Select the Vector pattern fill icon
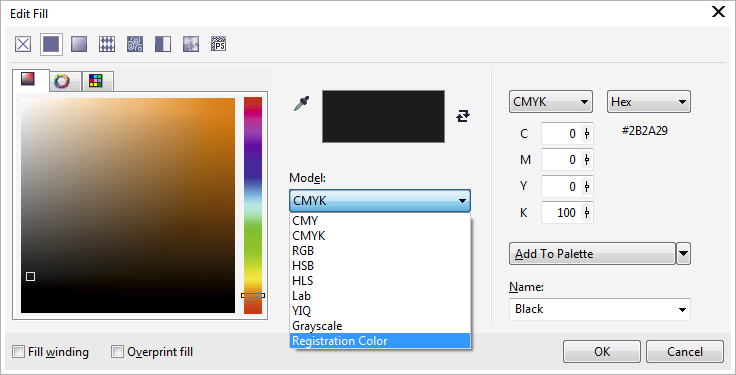This screenshot has height=375, width=736. [x=107, y=45]
